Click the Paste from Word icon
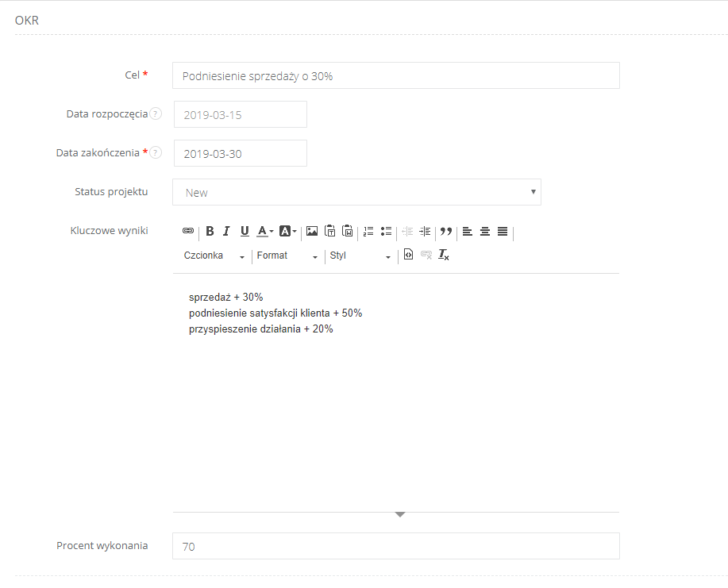This screenshot has width=728, height=588. click(x=348, y=231)
